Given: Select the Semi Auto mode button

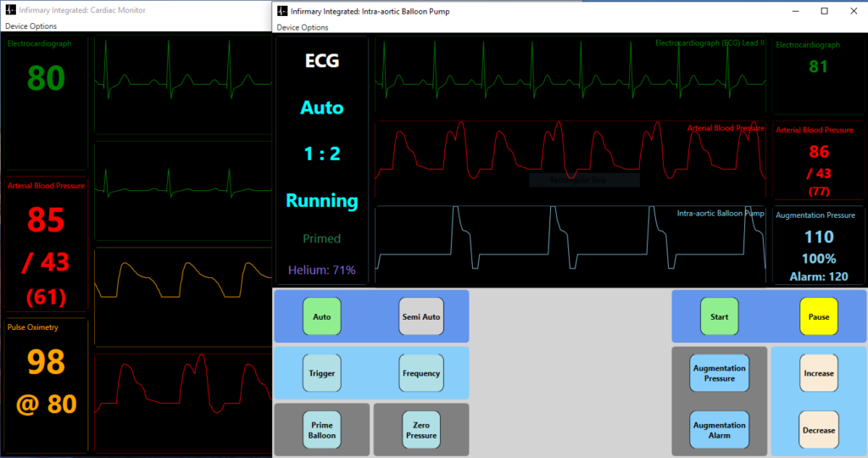Looking at the screenshot, I should click(x=420, y=316).
